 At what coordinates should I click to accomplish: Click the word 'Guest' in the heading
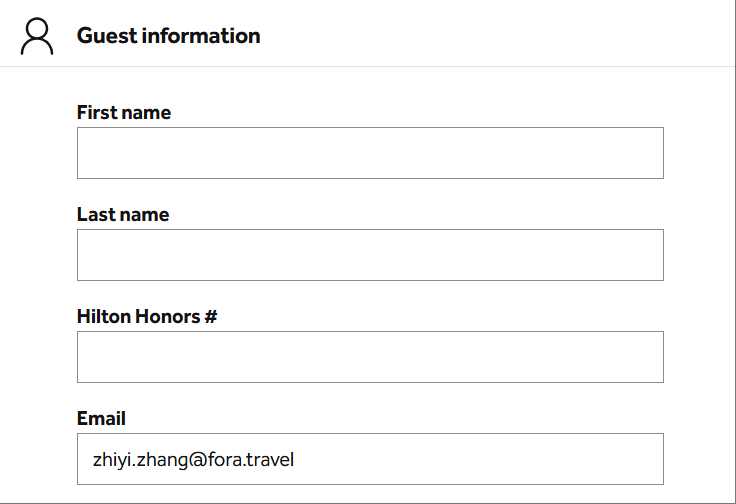pyautogui.click(x=106, y=36)
